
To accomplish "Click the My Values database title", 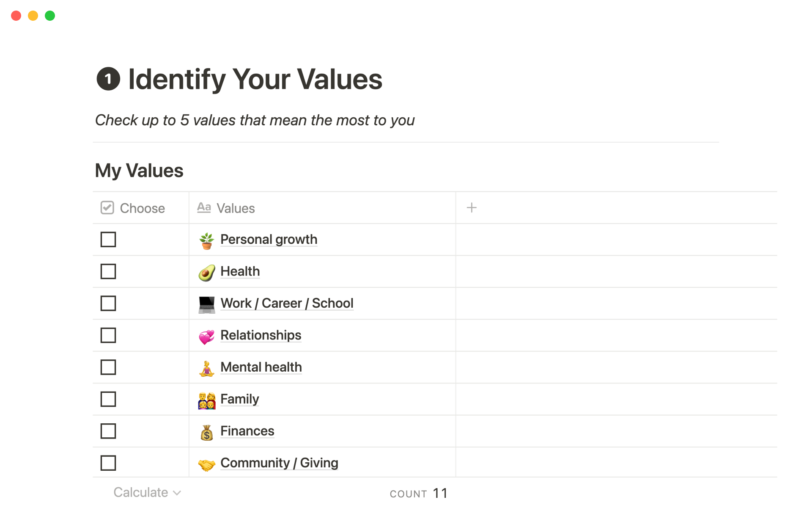I will 139,171.
